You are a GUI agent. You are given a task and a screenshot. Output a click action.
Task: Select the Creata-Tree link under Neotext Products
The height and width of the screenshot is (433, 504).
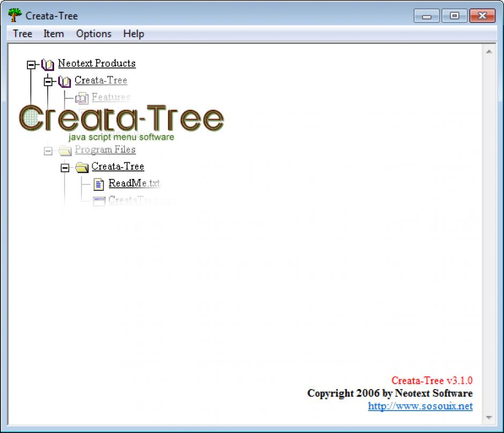[x=101, y=80]
